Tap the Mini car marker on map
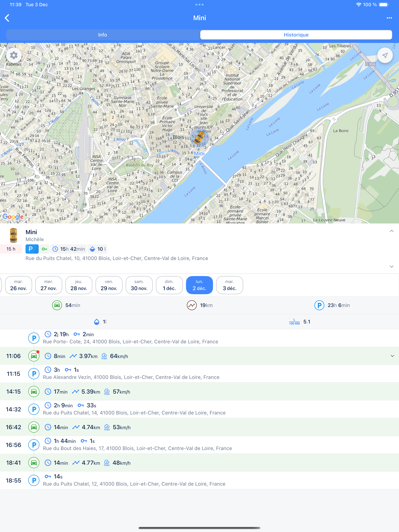The height and width of the screenshot is (532, 399). [x=199, y=138]
